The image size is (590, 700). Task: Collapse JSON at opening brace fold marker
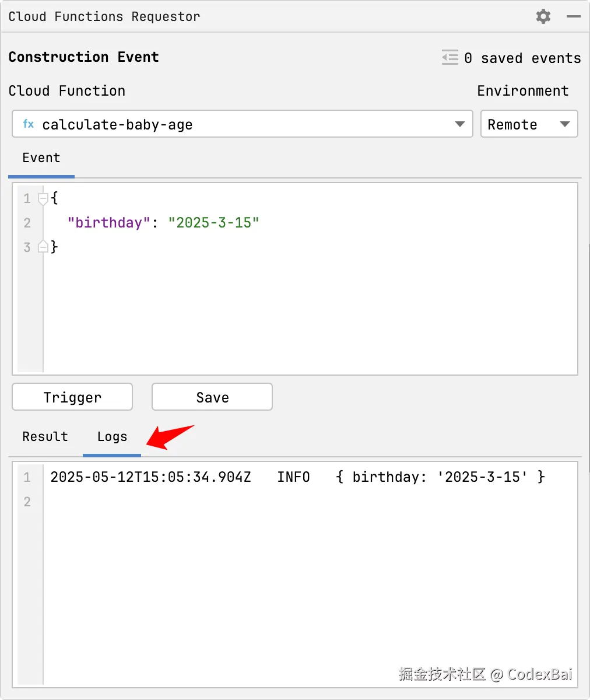coord(43,199)
